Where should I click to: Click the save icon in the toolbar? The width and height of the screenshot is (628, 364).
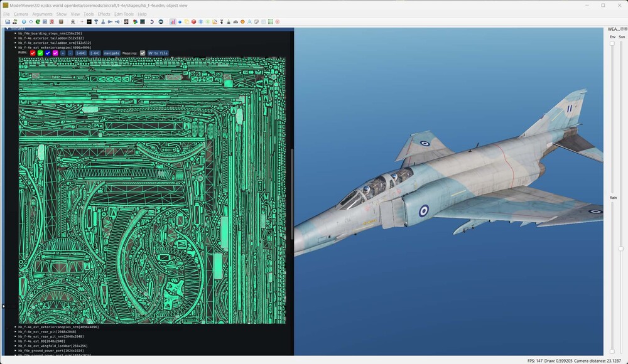(8, 22)
